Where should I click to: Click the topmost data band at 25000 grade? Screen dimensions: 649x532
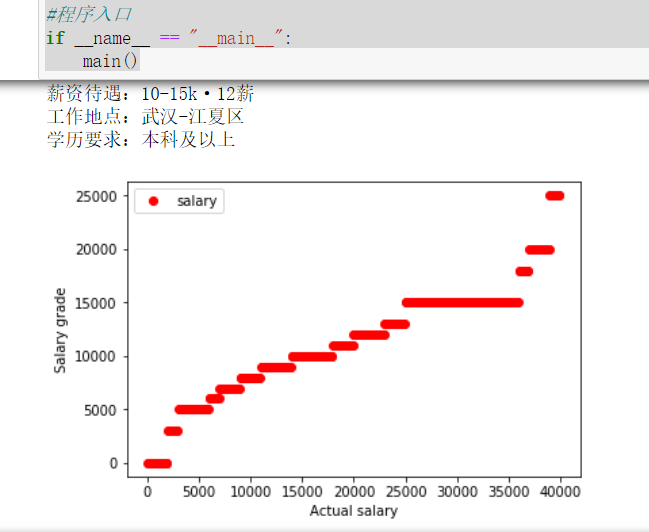pyautogui.click(x=555, y=196)
